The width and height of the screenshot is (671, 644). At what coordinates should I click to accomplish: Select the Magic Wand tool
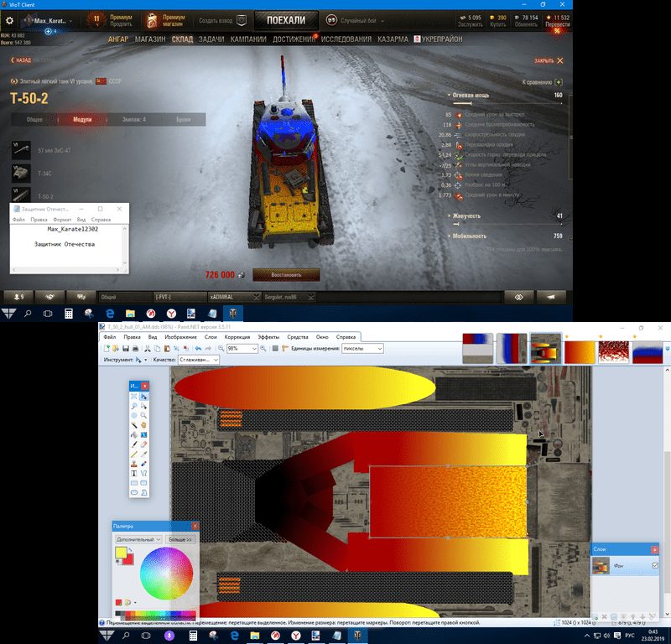pyautogui.click(x=134, y=425)
